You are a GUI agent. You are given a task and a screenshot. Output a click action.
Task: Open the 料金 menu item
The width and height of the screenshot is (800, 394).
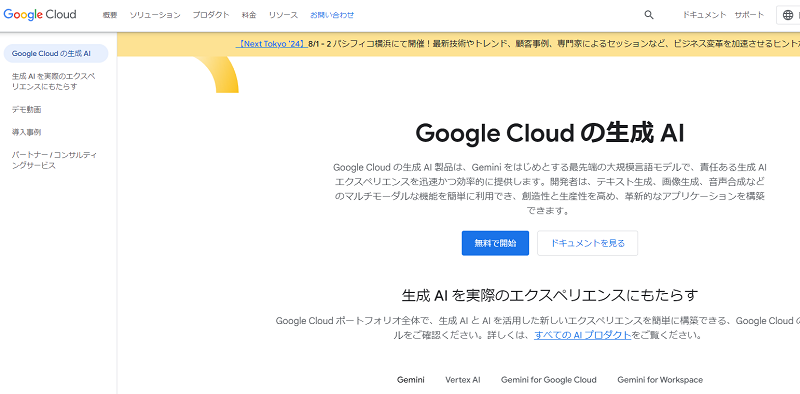249,15
